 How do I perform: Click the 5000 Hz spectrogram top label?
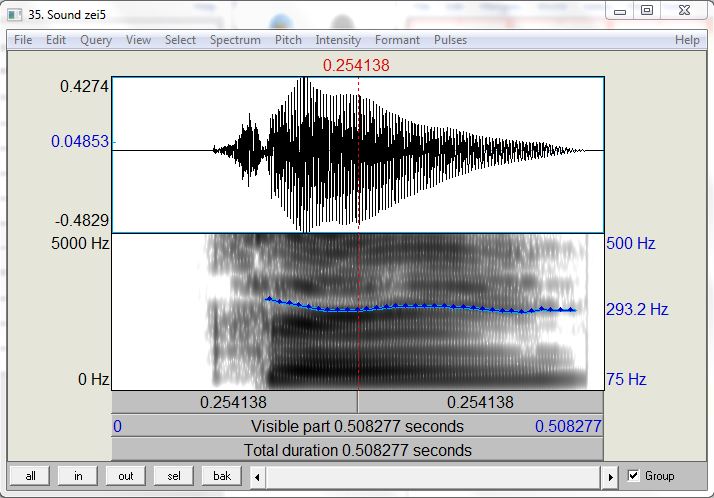coord(80,244)
